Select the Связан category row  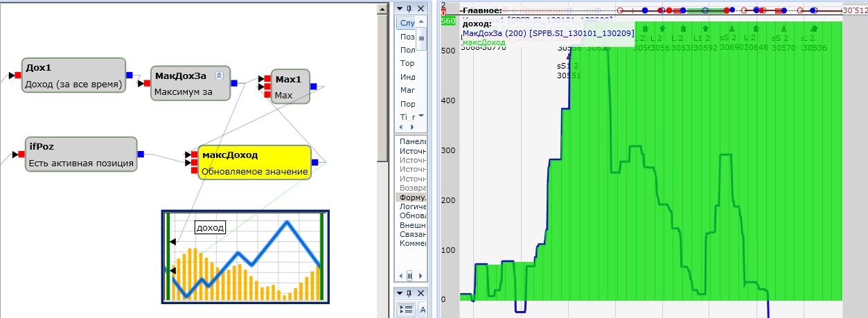click(412, 235)
